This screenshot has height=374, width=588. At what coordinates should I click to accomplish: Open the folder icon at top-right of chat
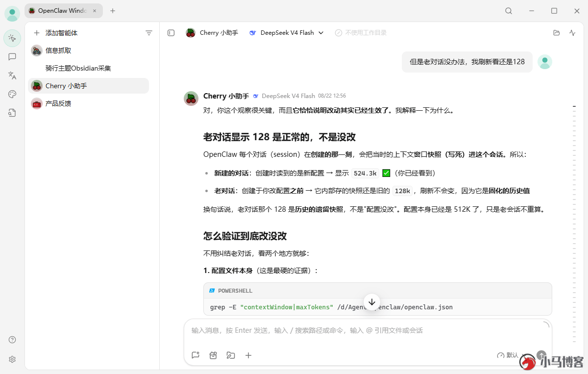pos(556,33)
